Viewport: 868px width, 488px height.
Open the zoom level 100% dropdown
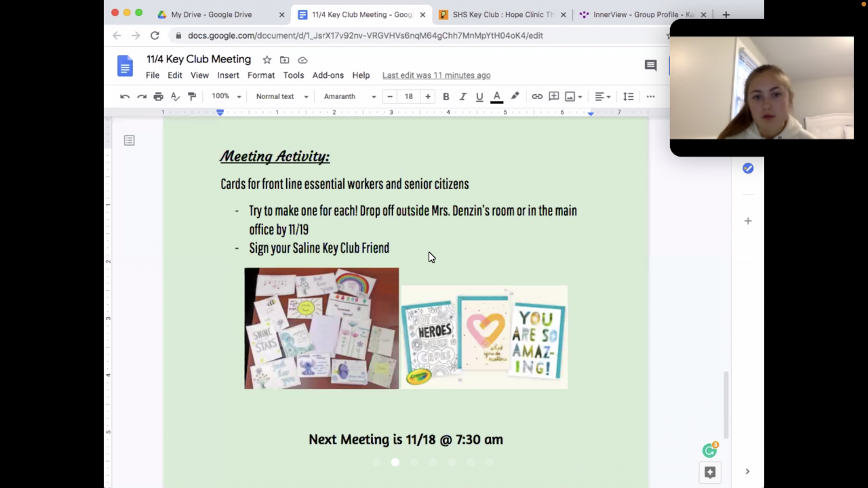(x=226, y=97)
